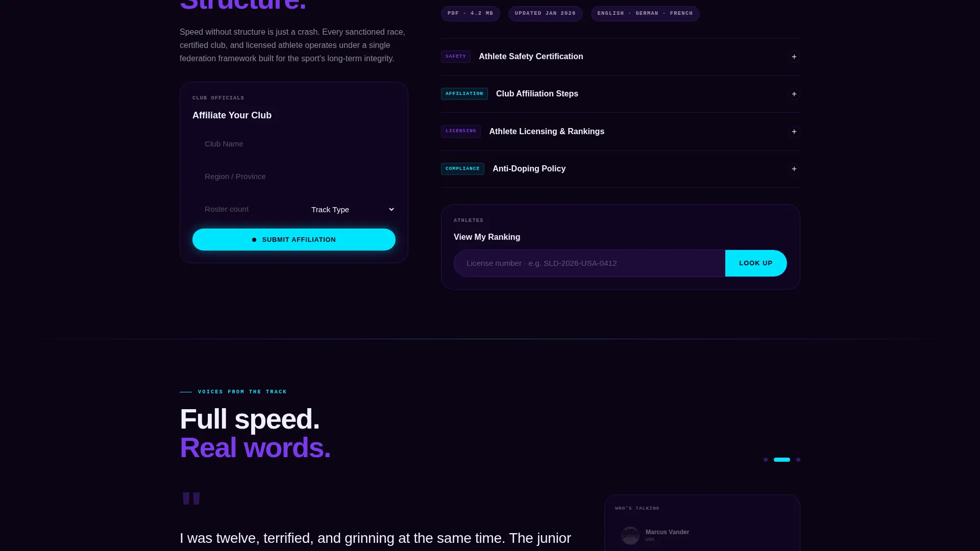Click the ATHLETES label
This screenshot has height=551, width=980.
(x=469, y=220)
